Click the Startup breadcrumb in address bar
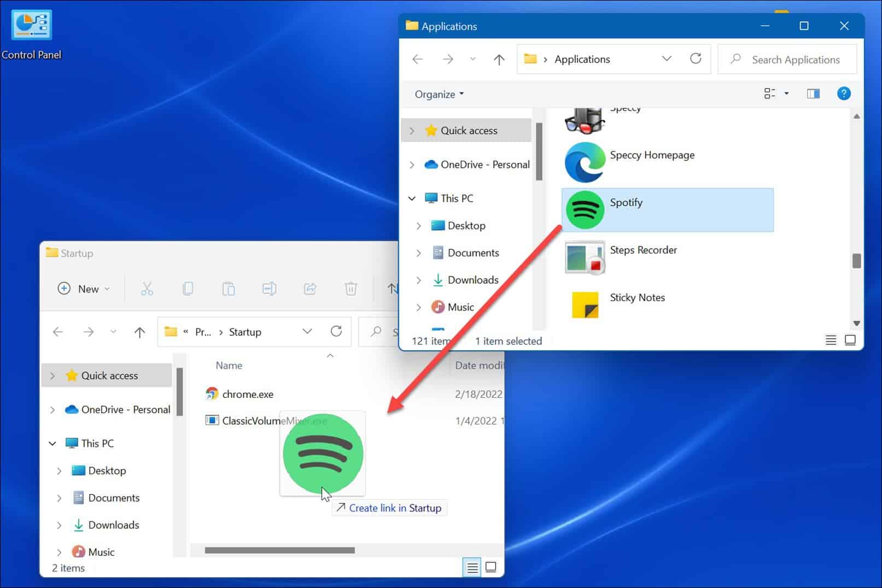The height and width of the screenshot is (588, 882). click(245, 332)
